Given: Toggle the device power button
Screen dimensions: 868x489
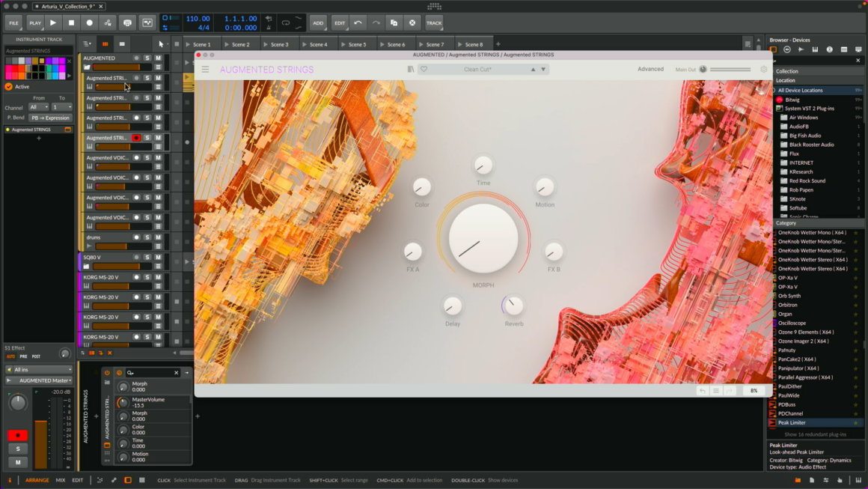Looking at the screenshot, I should pyautogui.click(x=107, y=372).
